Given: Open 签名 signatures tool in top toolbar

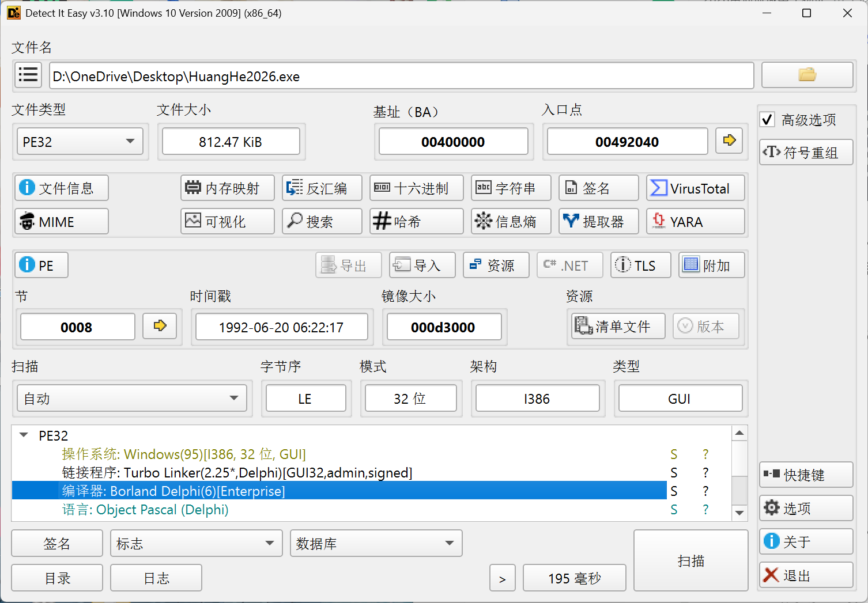Looking at the screenshot, I should tap(599, 188).
